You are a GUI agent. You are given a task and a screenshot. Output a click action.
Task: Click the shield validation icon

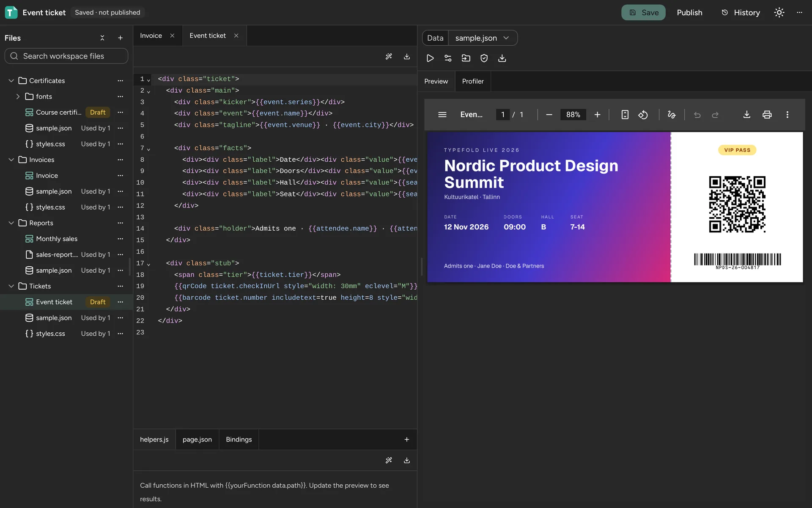click(x=484, y=58)
